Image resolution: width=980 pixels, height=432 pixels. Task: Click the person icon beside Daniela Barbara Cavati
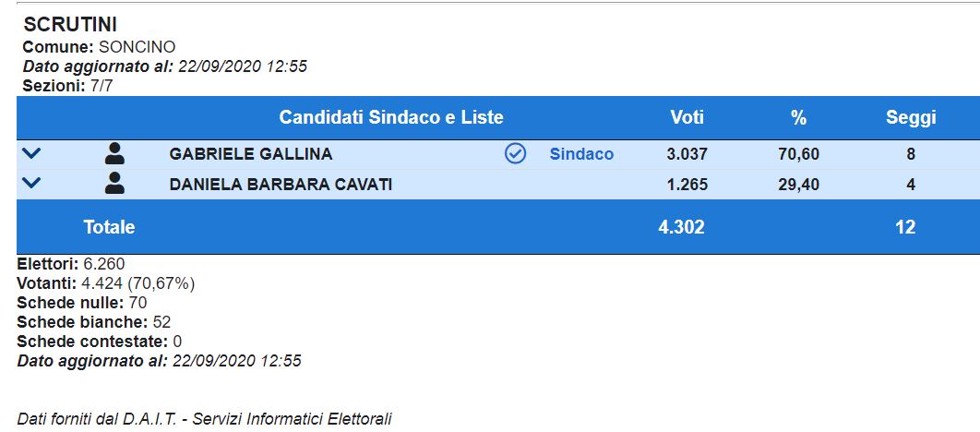pyautogui.click(x=114, y=184)
